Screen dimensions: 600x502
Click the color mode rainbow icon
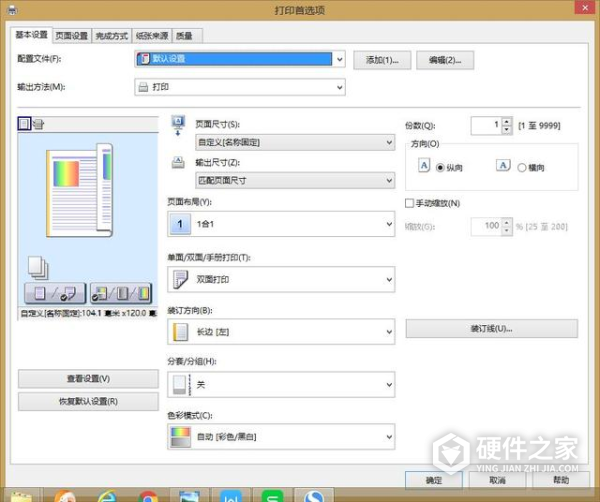[x=181, y=437]
